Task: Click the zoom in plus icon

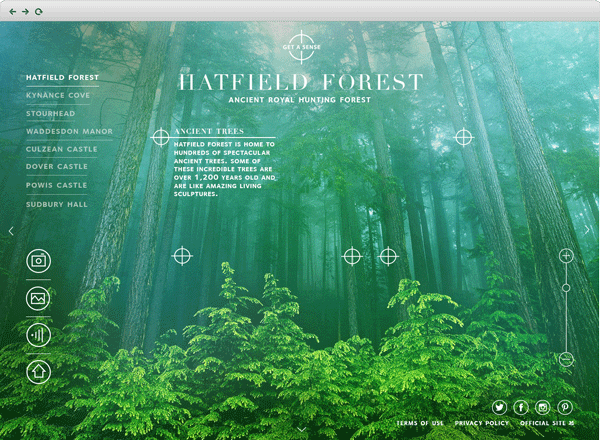Action: [x=566, y=255]
